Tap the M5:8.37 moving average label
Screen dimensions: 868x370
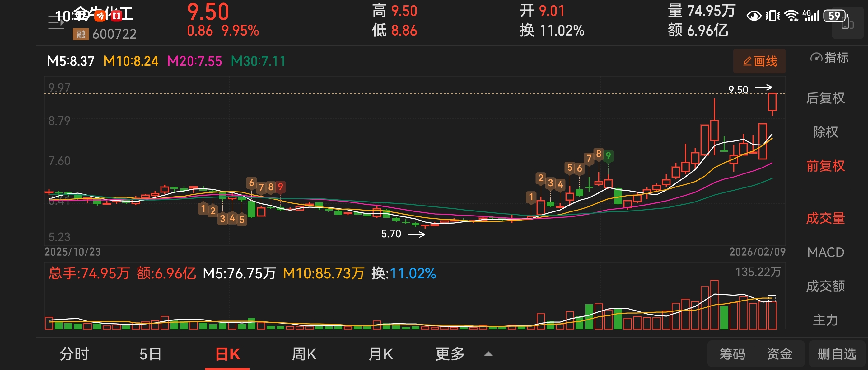click(71, 61)
